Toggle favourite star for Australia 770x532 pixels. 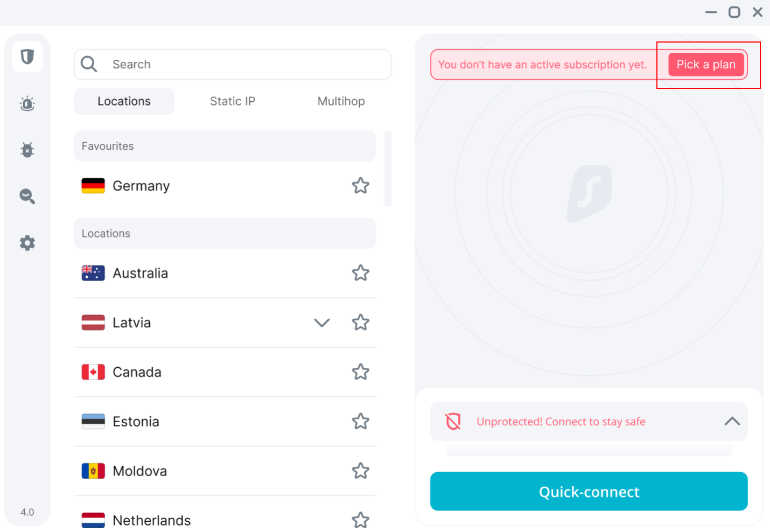click(360, 273)
